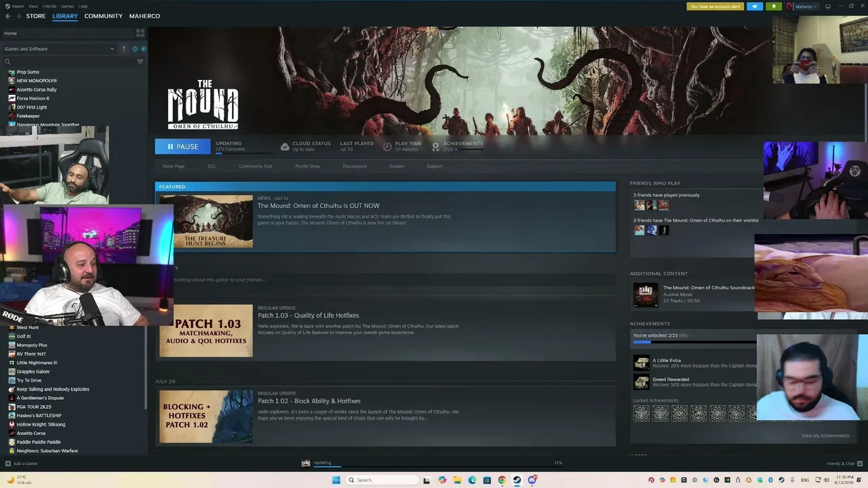Screen dimensions: 868x488
Task: Switch library to grid collections view
Action: click(140, 33)
